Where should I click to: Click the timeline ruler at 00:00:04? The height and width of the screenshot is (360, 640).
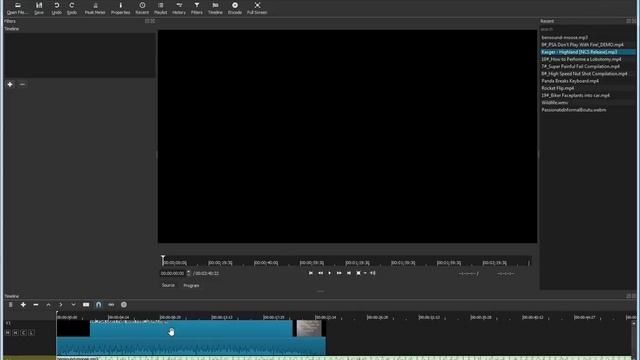point(119,317)
